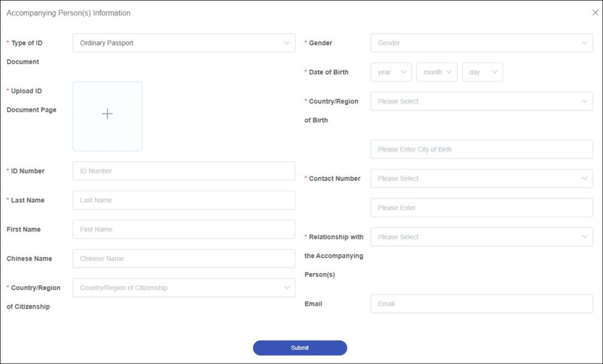Click the First Name input field
This screenshot has width=603, height=364.
[x=184, y=229]
